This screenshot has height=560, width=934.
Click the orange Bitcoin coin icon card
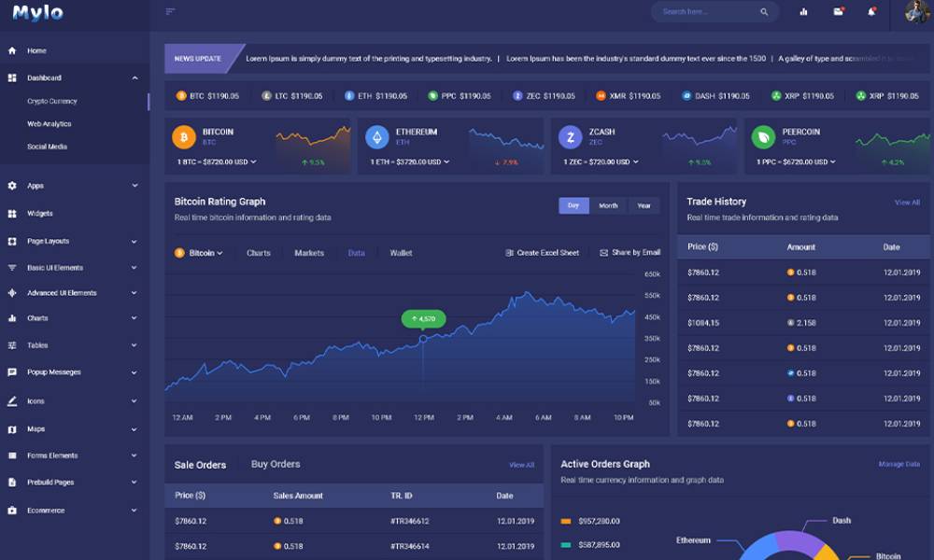(x=184, y=137)
